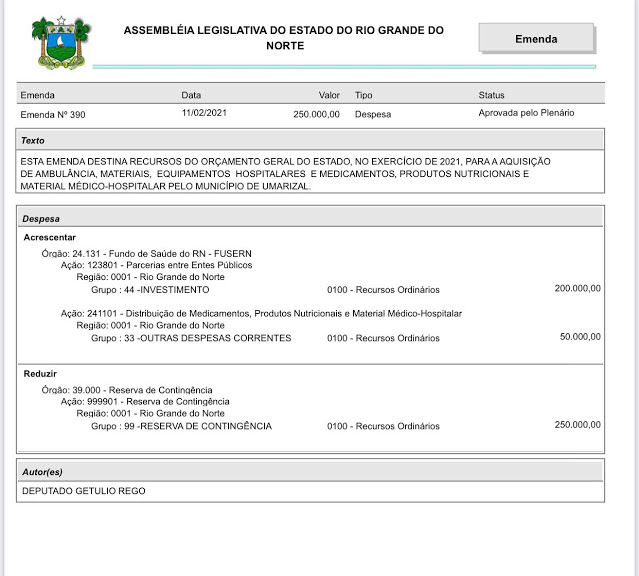Click the 'Tipo' column header
639x576 pixels.
364,95
